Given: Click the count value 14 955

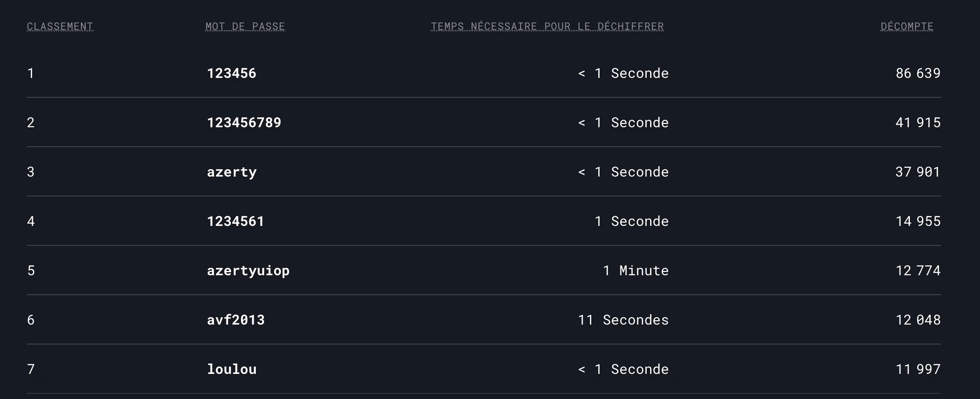Looking at the screenshot, I should coord(918,221).
